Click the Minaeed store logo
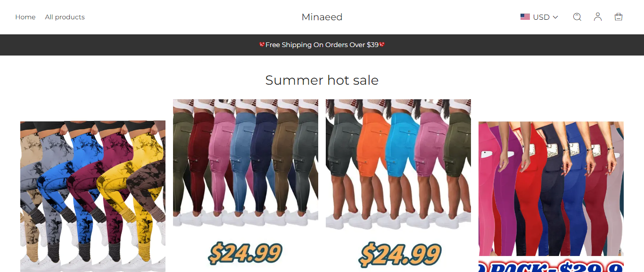This screenshot has height=272, width=644. point(322,17)
